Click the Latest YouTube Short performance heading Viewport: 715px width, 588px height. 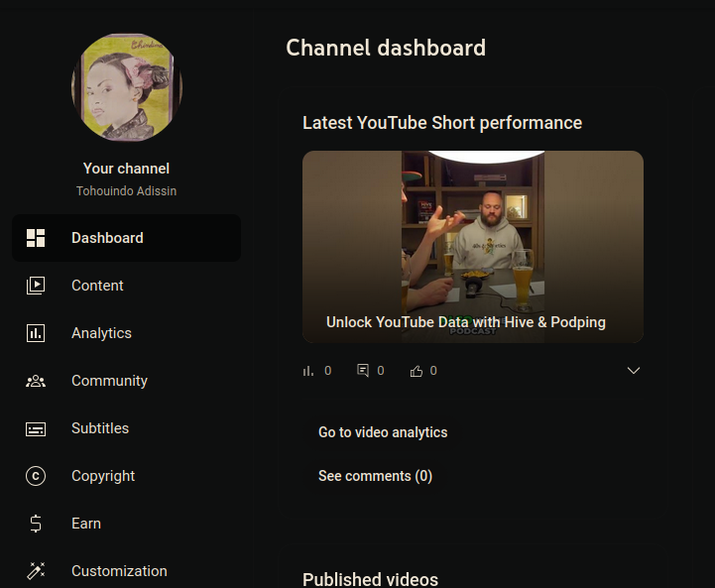442,123
